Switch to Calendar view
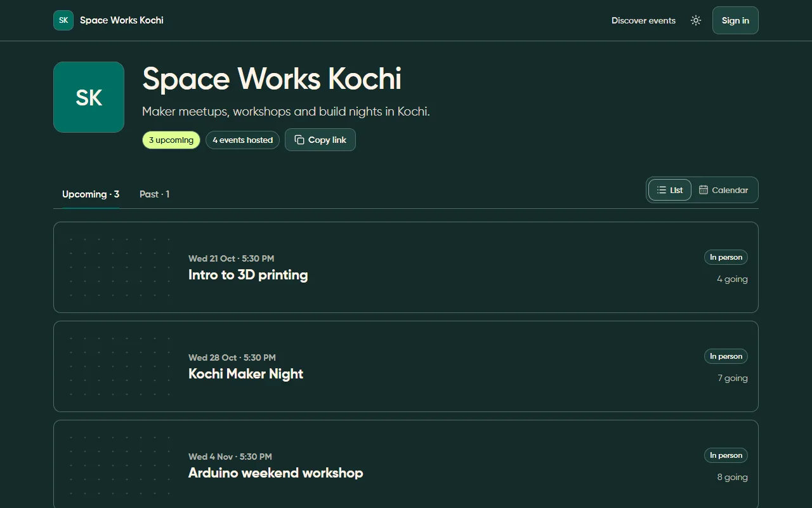 coord(724,190)
